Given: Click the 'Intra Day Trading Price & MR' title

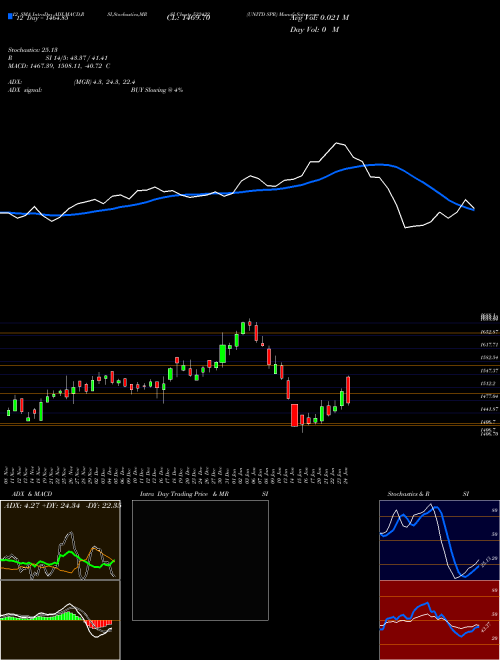Looking at the screenshot, I should tap(184, 494).
